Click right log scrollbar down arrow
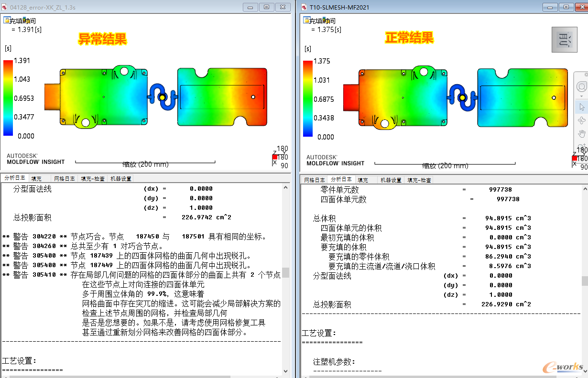This screenshot has width=588, height=378. 585,370
